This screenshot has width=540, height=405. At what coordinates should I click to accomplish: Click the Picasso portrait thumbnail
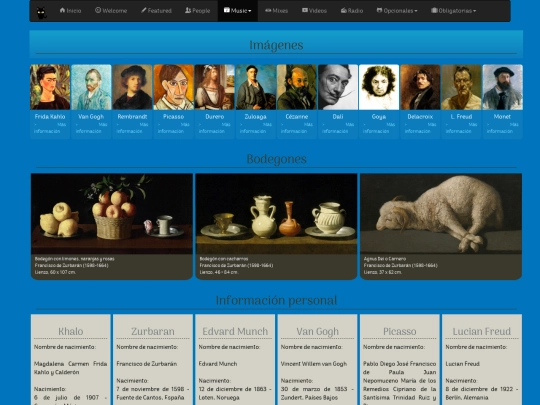coord(174,87)
